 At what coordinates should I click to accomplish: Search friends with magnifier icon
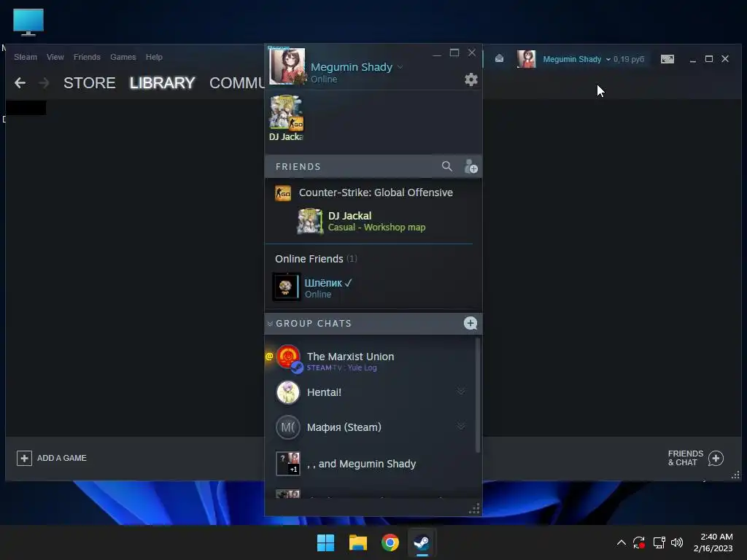pyautogui.click(x=447, y=166)
